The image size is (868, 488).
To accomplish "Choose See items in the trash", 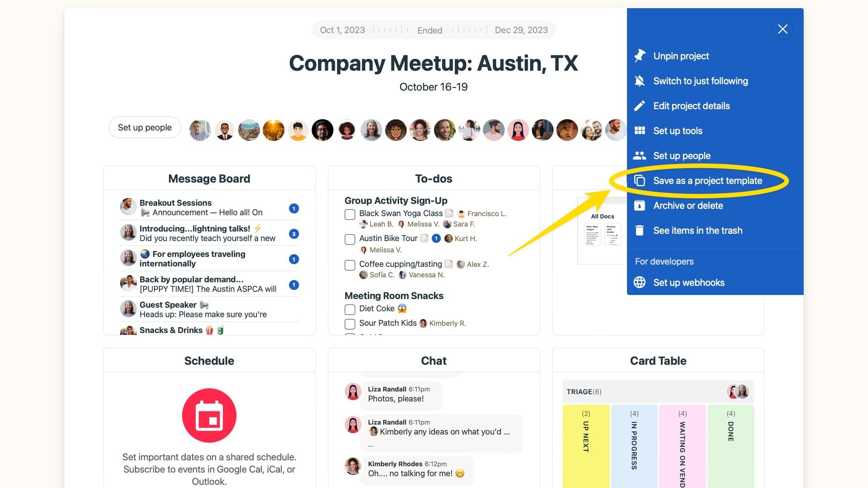I will pyautogui.click(x=698, y=230).
